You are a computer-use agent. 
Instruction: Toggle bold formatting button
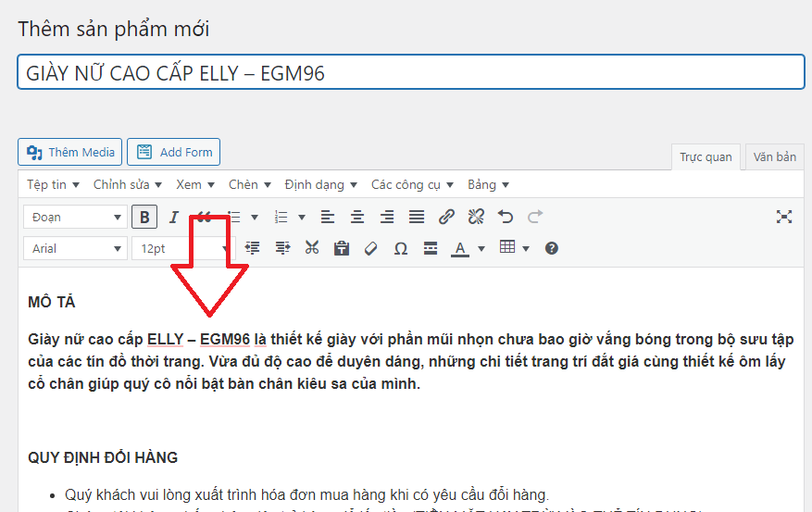point(144,217)
